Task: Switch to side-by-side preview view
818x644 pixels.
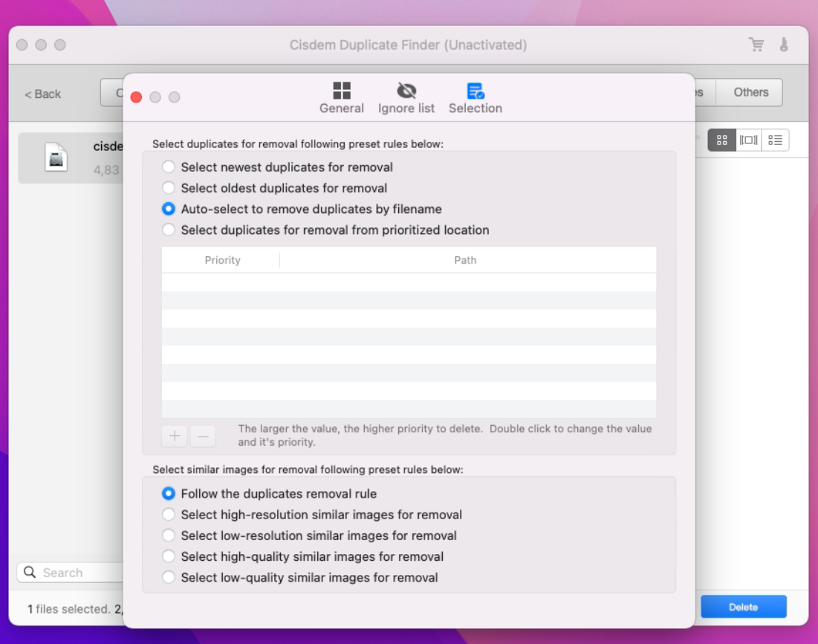Action: [748, 140]
